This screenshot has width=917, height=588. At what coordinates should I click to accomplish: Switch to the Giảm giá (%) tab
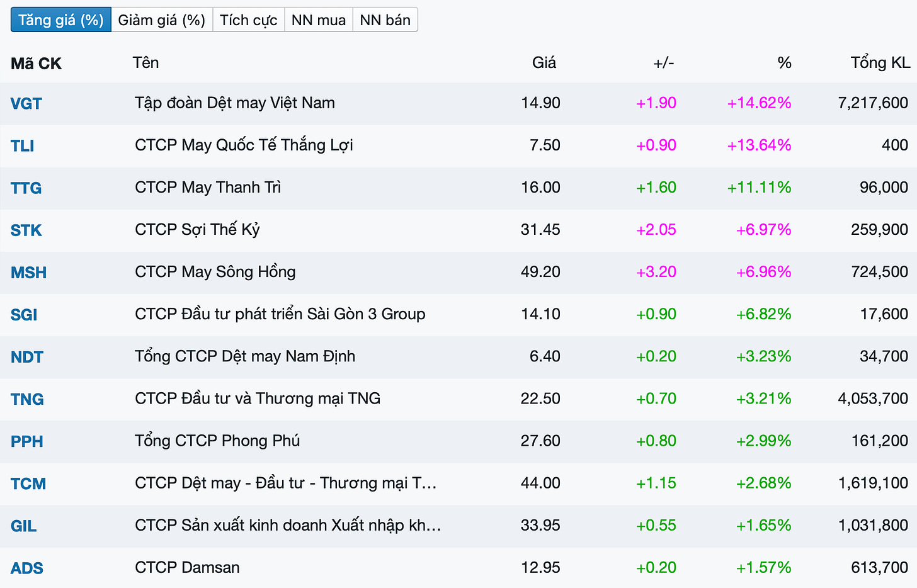point(162,20)
